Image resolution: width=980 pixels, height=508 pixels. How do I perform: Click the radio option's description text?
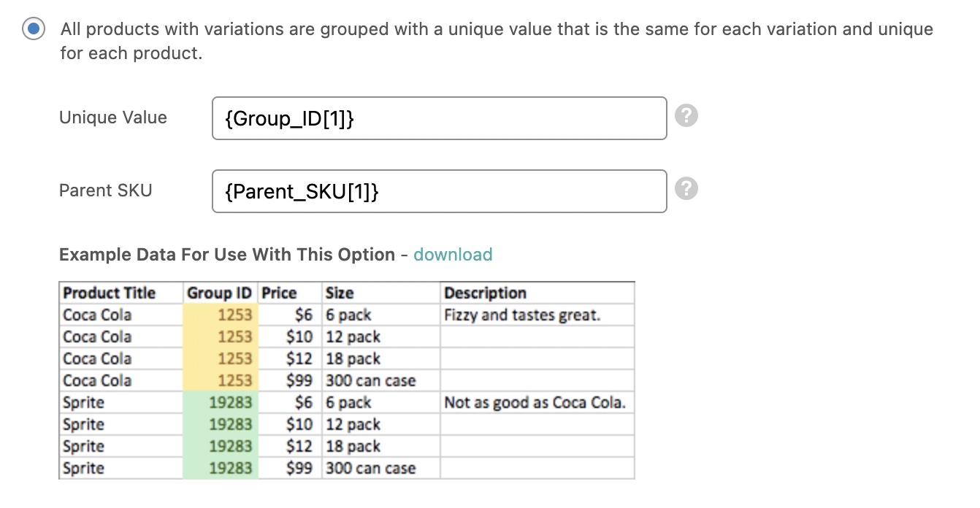[x=497, y=41]
